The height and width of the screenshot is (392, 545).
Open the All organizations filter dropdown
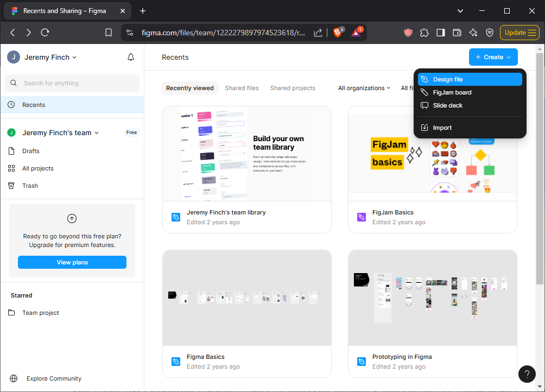(364, 88)
